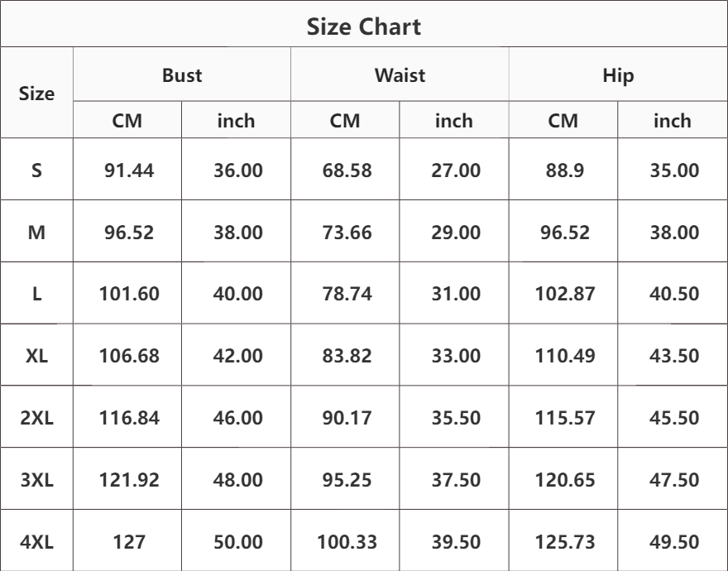Click the L size row label
This screenshot has height=571, width=728.
point(37,295)
